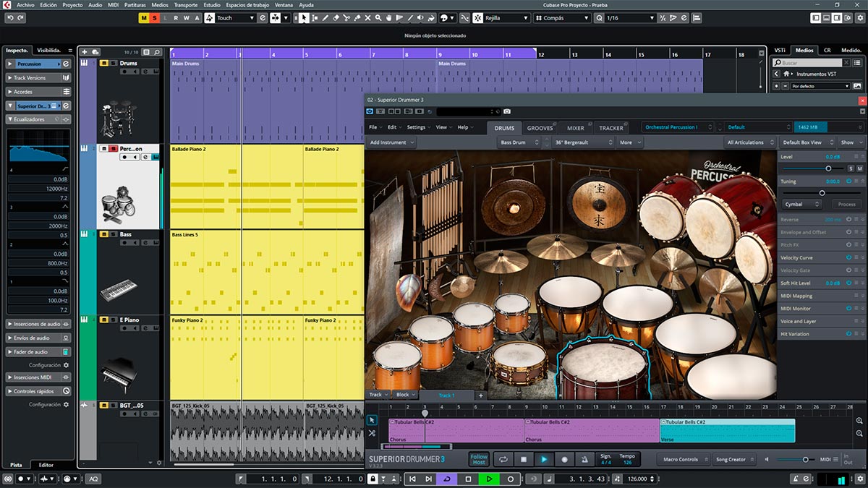Take a snapshot with the camera icon
The image size is (868, 488).
coord(507,111)
